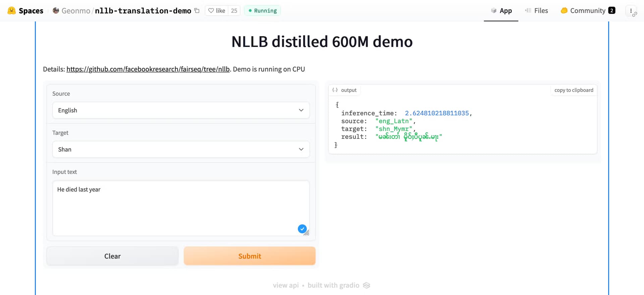Open the Source language dropdown
The width and height of the screenshot is (644, 295).
[181, 110]
